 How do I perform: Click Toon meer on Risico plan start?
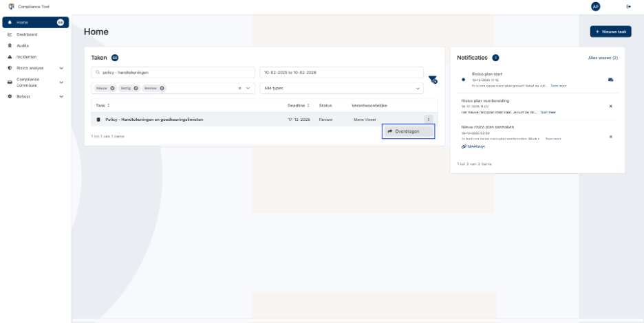(x=559, y=86)
